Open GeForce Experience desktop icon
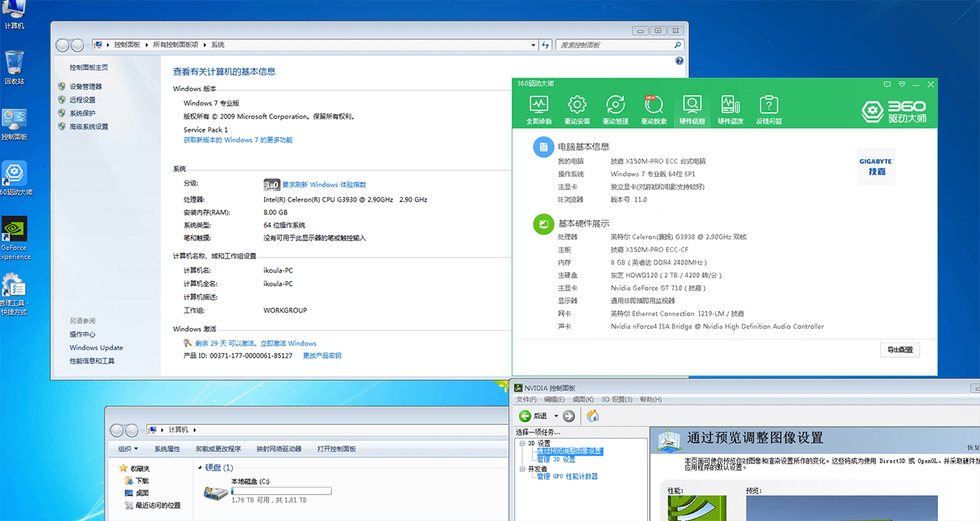The image size is (980, 521). [x=14, y=238]
